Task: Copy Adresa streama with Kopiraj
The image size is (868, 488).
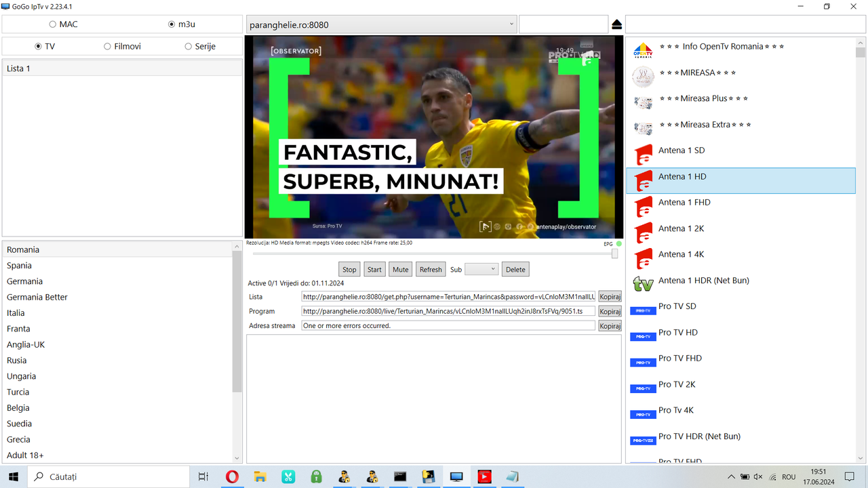Action: coord(610,326)
